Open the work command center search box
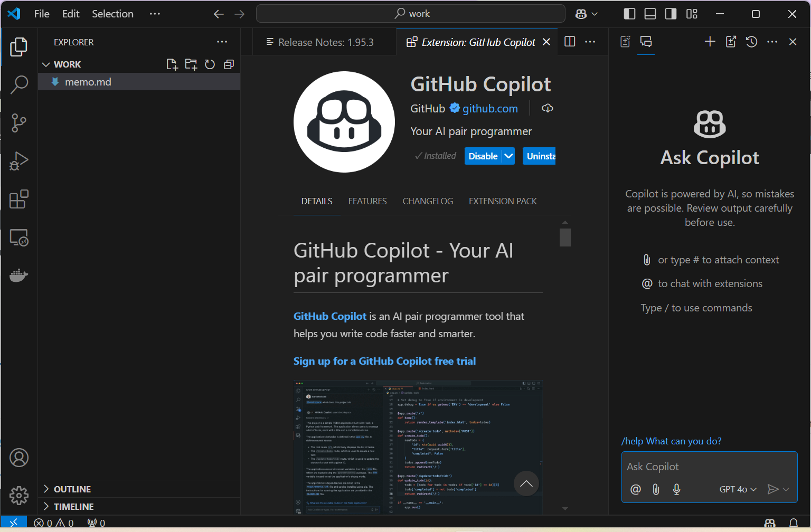811x532 pixels. point(411,14)
